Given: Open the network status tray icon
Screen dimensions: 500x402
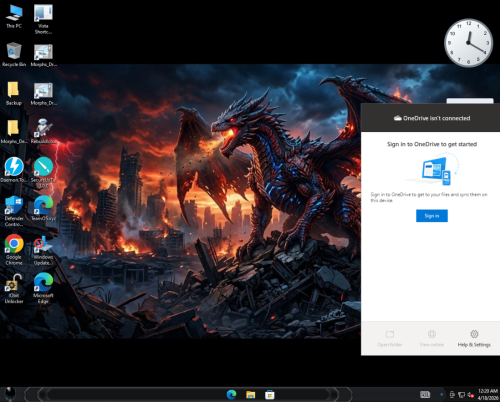Looking at the screenshot, I should click(x=461, y=395).
